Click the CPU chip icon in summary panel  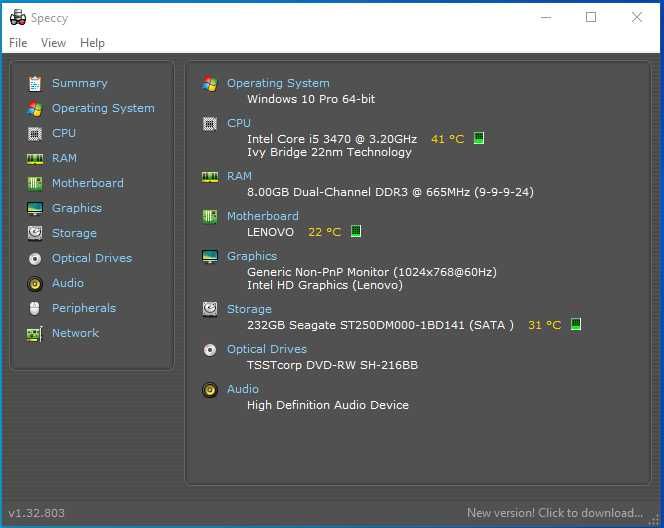pos(210,124)
